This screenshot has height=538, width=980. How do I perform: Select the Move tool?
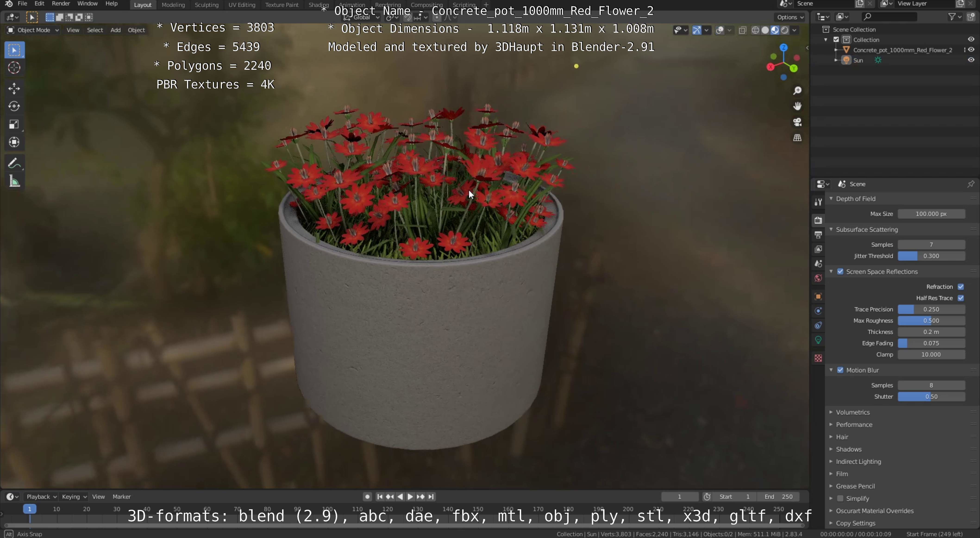click(x=14, y=88)
